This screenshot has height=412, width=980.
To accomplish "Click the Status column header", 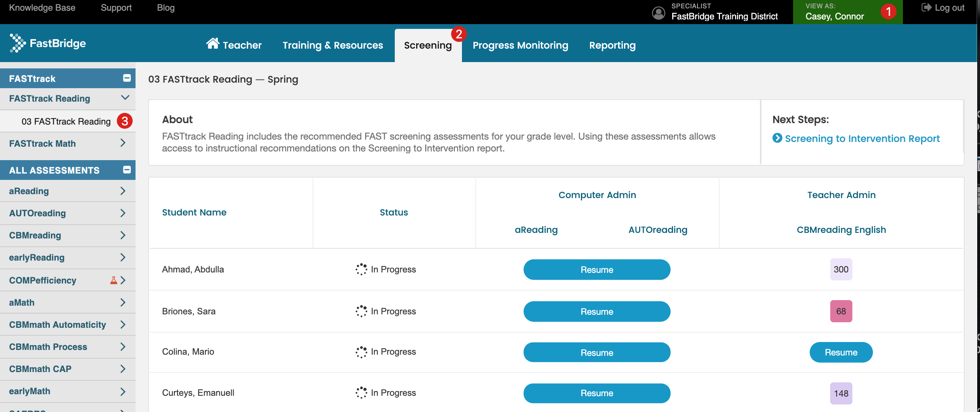I will tap(394, 212).
